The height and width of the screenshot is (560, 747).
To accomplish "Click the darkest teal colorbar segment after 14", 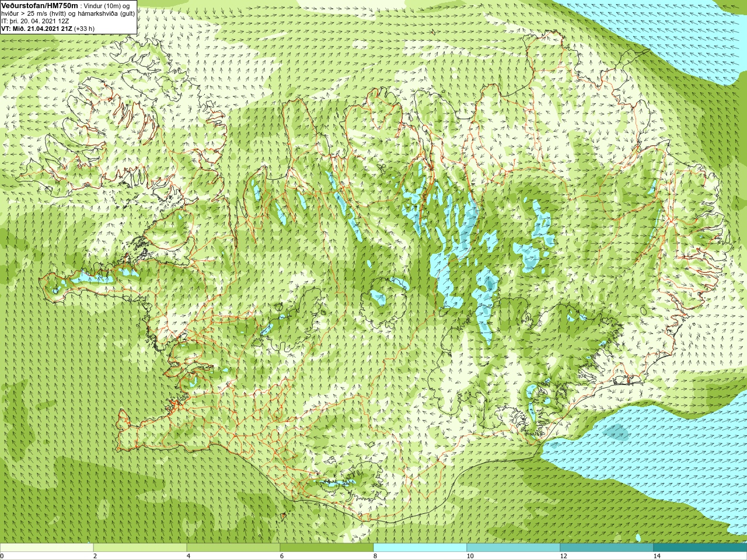I will pos(700,548).
